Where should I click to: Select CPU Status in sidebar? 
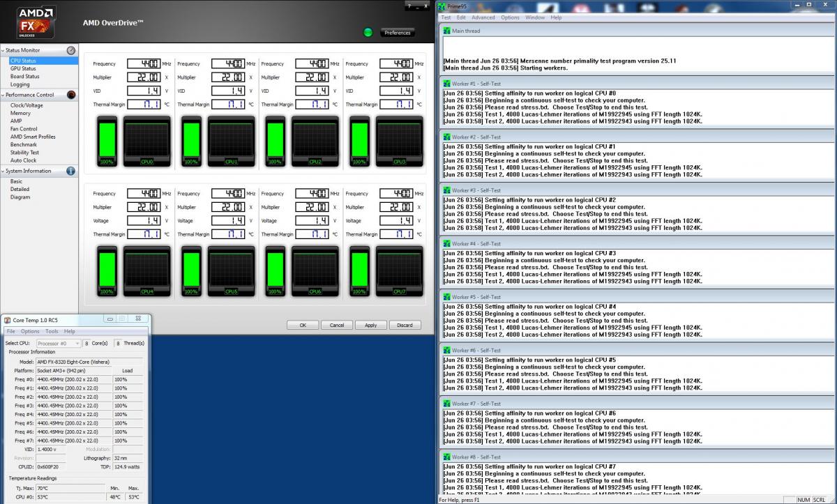23,61
